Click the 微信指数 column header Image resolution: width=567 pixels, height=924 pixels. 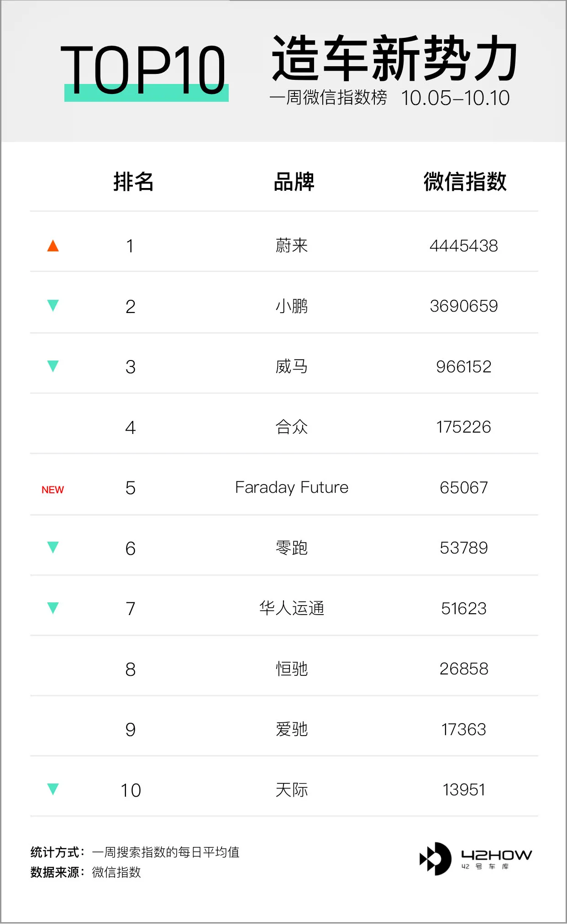(465, 182)
